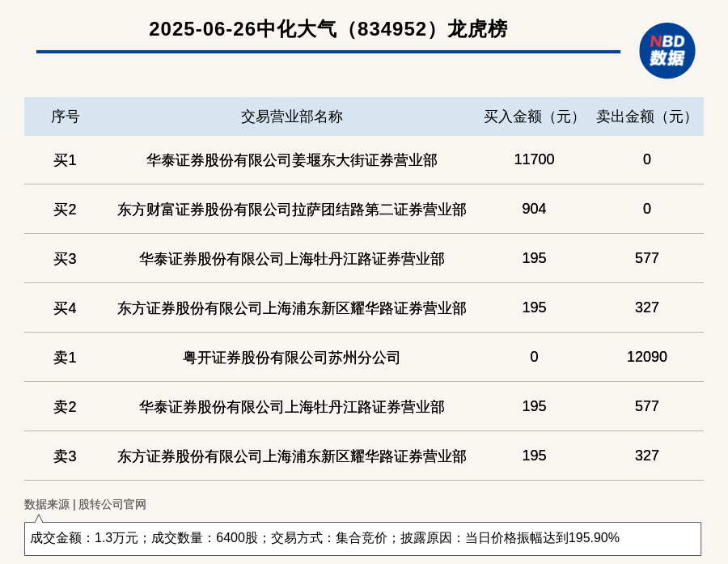
Task: Click buy amount 0 in row 卖1
Action: coord(534,357)
